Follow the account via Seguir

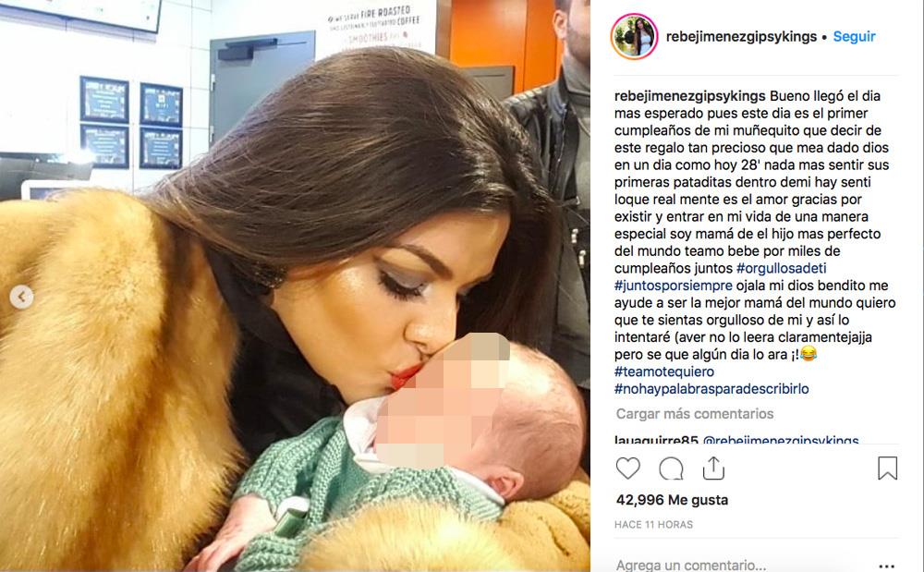click(x=854, y=37)
